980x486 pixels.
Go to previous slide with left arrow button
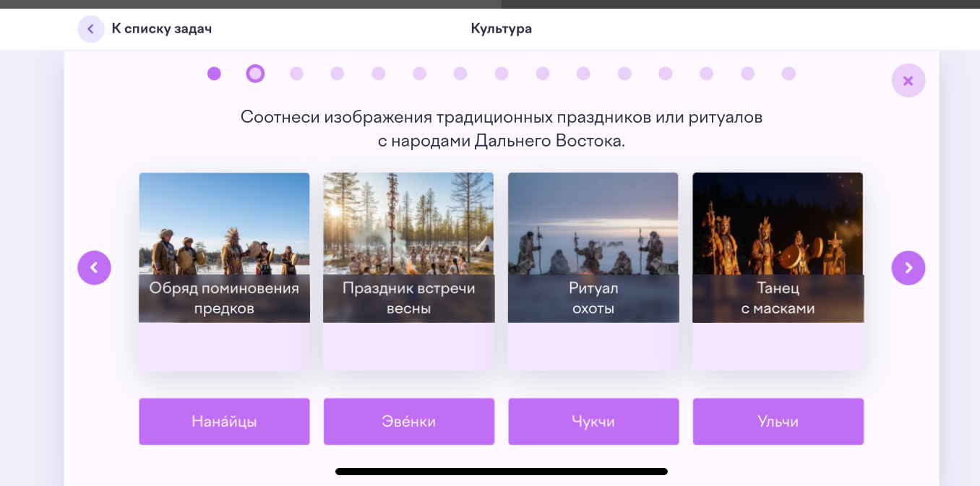(x=94, y=268)
